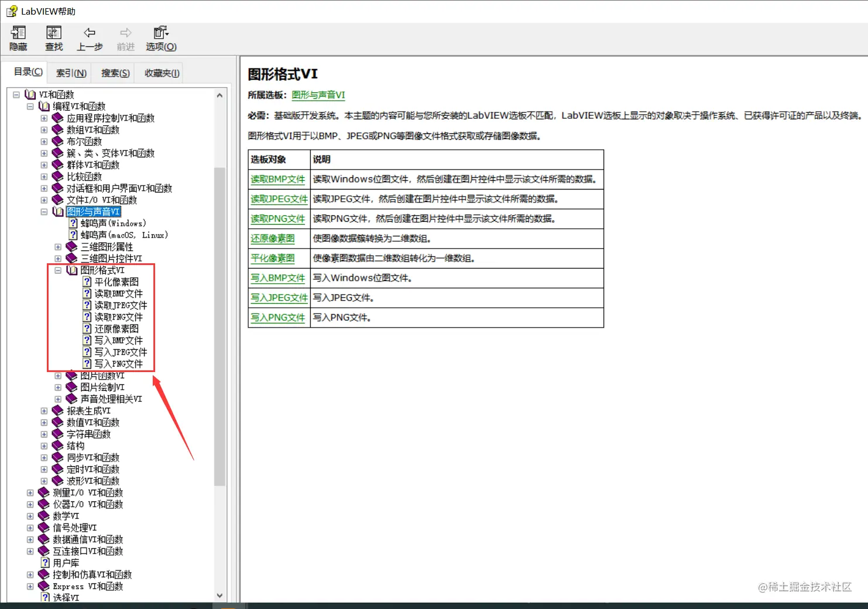Expand the 测量I/O VI和函数 node
Screen dimensions: 868x609
[x=30, y=493]
